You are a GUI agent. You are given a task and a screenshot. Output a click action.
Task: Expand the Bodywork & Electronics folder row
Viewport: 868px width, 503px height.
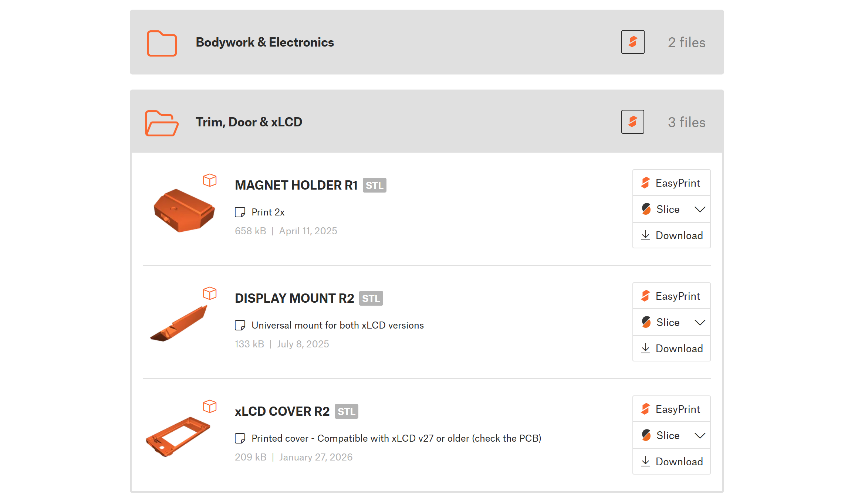click(264, 43)
